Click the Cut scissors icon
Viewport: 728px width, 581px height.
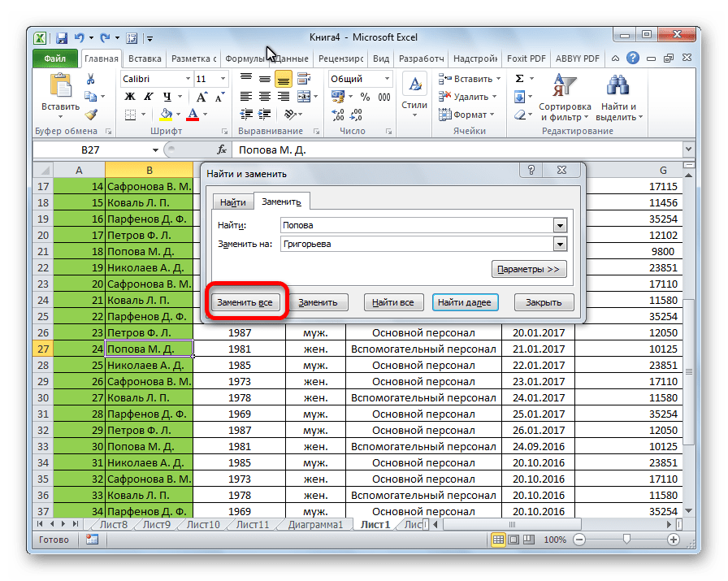click(x=91, y=79)
